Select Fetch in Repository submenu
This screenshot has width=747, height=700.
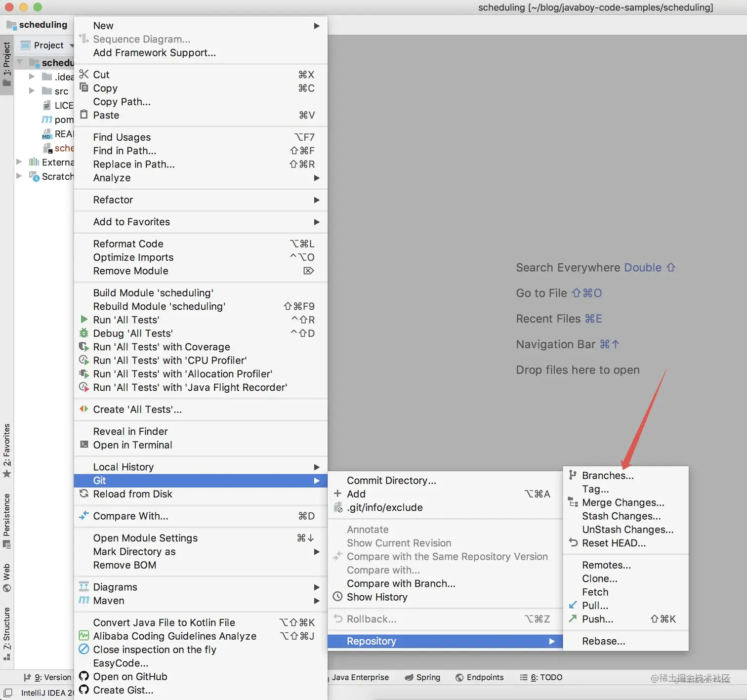point(625,592)
